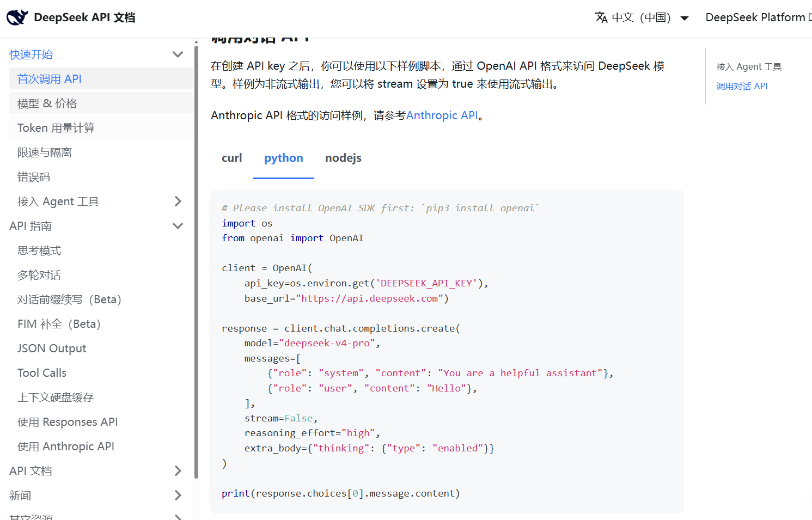The image size is (812, 520).
Task: Open 接入 Agent 工具 in the left sidebar
Action: (58, 201)
